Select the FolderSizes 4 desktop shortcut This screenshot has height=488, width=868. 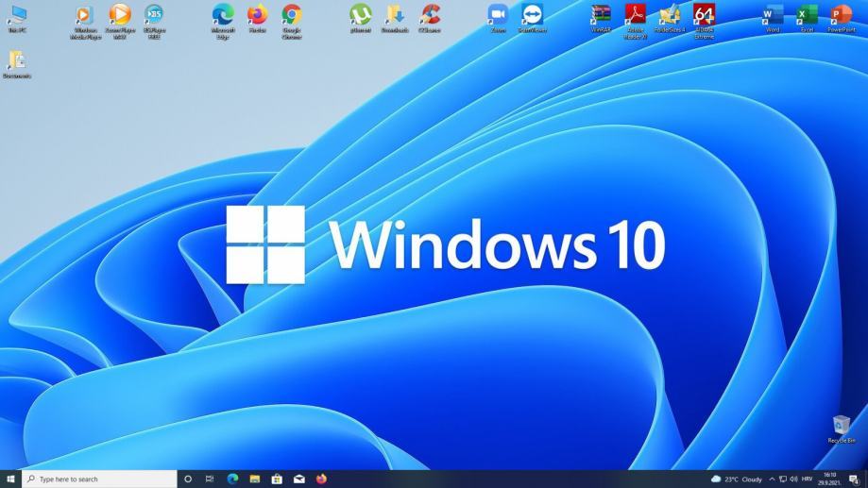click(x=670, y=19)
